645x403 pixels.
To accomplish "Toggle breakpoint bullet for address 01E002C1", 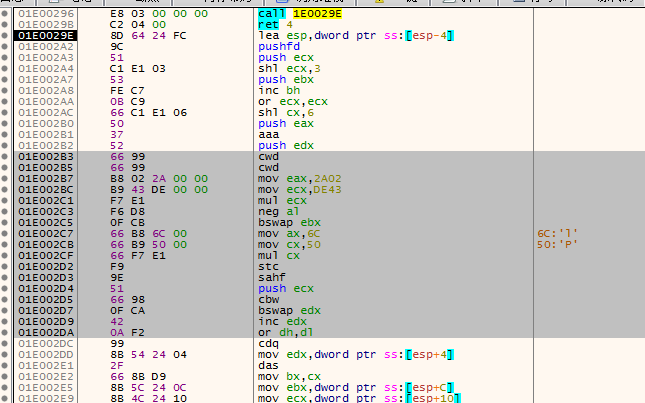I will (5, 201).
